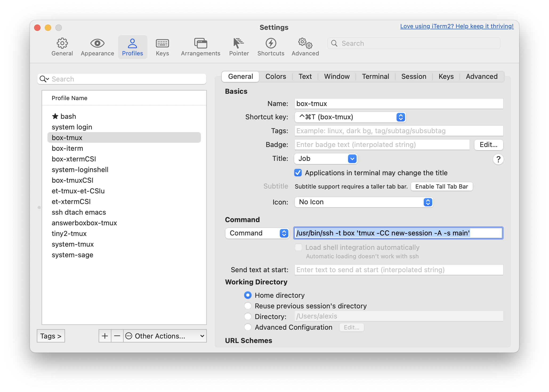Toggle Applications in terminal may change title
The width and height of the screenshot is (549, 392).
(x=298, y=173)
